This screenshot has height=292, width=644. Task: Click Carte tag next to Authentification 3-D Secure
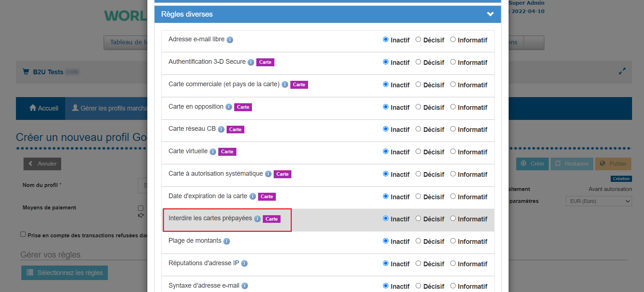pyautogui.click(x=265, y=62)
